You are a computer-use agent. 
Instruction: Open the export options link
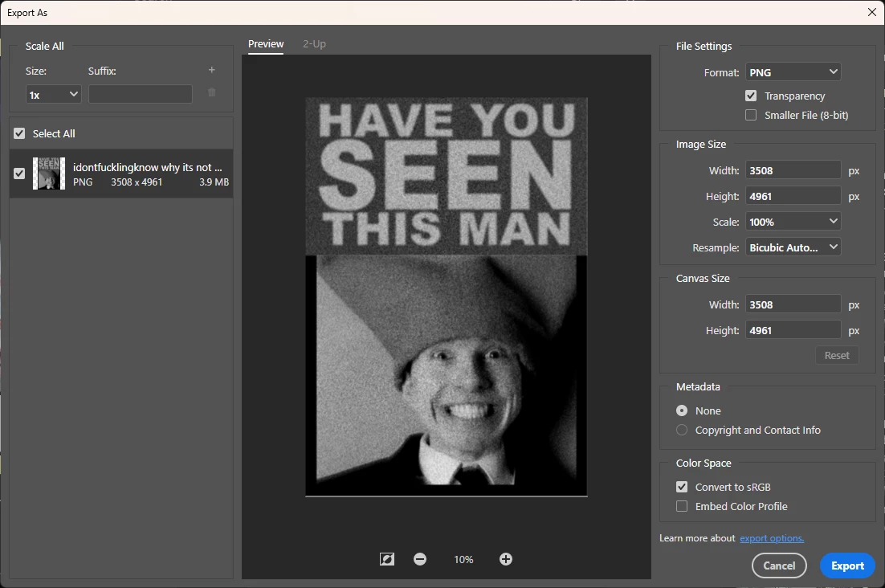click(772, 538)
